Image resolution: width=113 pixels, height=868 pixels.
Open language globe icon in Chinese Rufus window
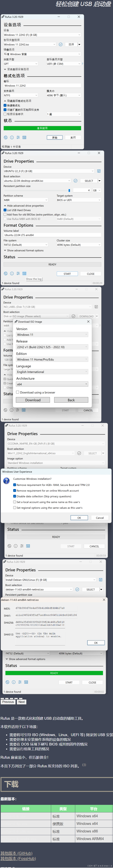coord(6,138)
